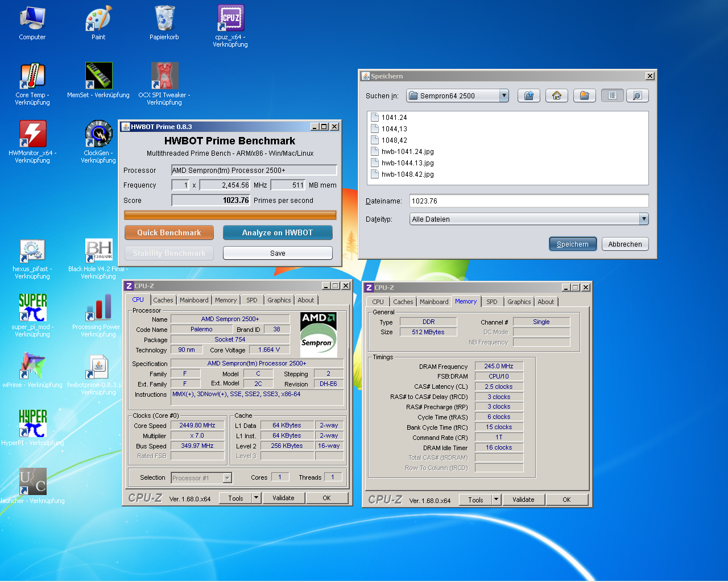Screen dimensions: 728x582
Task: Click the HWBOT Score value field
Action: (211, 200)
